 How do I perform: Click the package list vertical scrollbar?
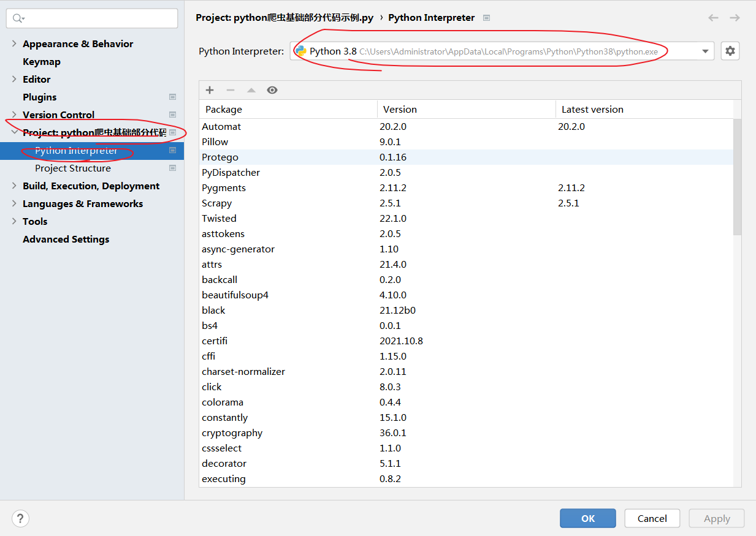click(x=737, y=176)
